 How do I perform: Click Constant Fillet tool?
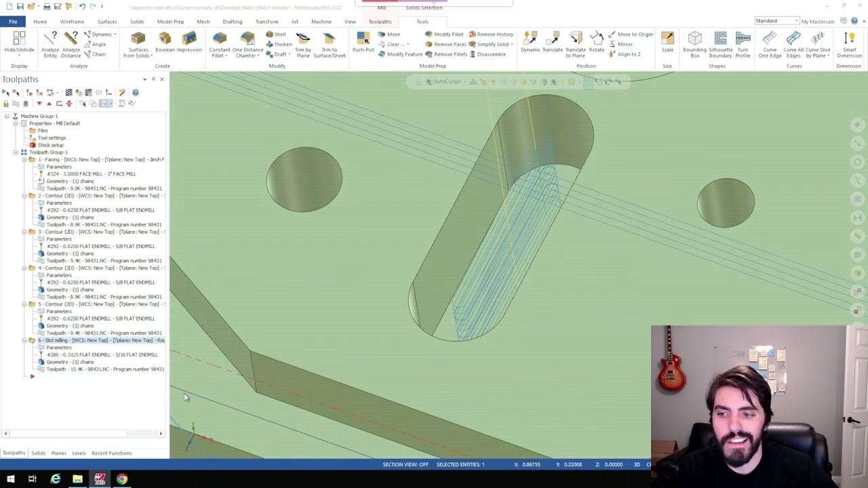point(220,45)
